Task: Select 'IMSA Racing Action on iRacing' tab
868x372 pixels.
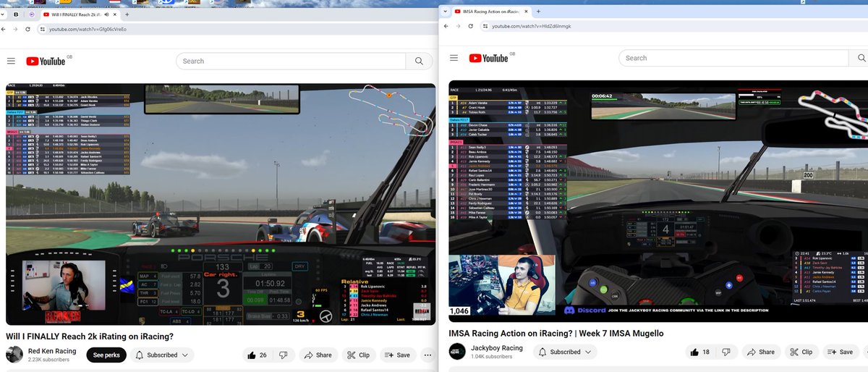Action: (491, 12)
